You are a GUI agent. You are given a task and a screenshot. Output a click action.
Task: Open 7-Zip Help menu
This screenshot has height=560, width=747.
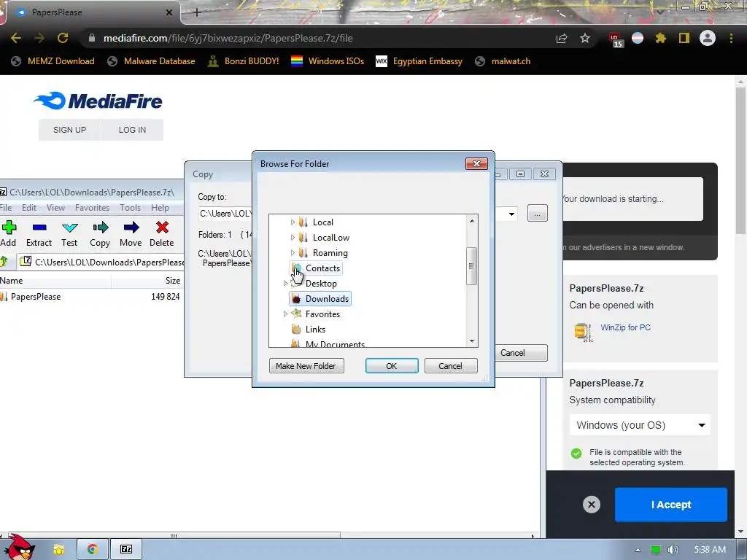160,208
